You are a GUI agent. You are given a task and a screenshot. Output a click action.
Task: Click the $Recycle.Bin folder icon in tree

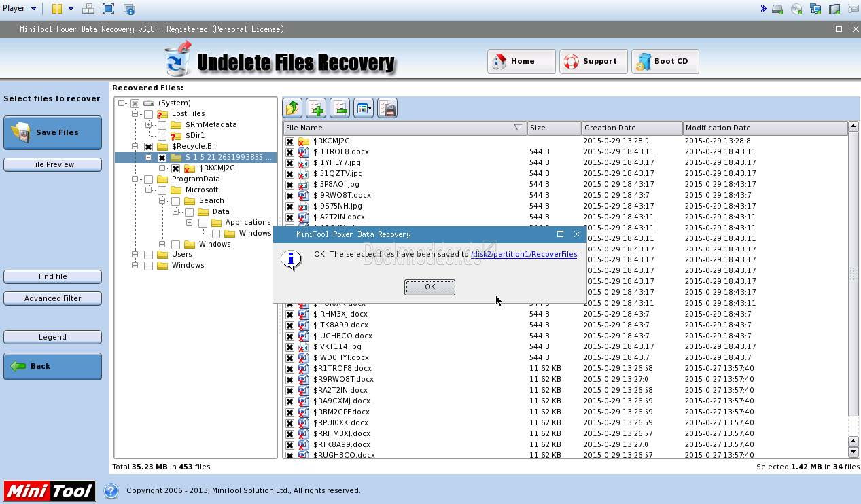(x=162, y=146)
